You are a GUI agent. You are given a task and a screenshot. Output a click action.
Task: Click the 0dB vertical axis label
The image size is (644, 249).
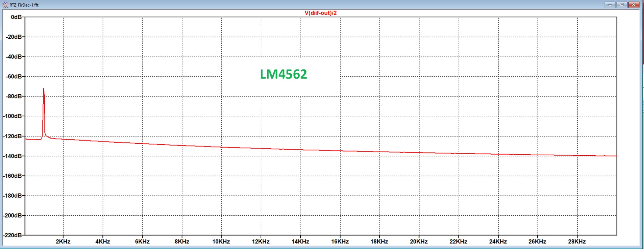coord(16,17)
